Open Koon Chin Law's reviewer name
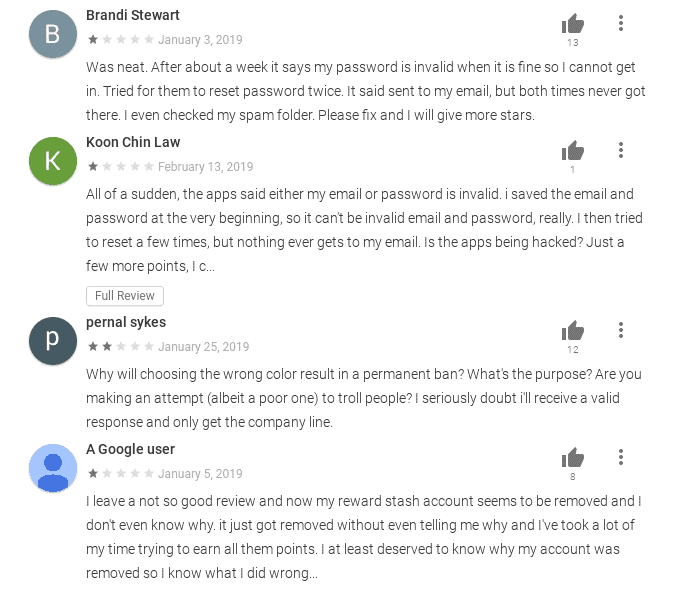The height and width of the screenshot is (591, 676). point(133,142)
